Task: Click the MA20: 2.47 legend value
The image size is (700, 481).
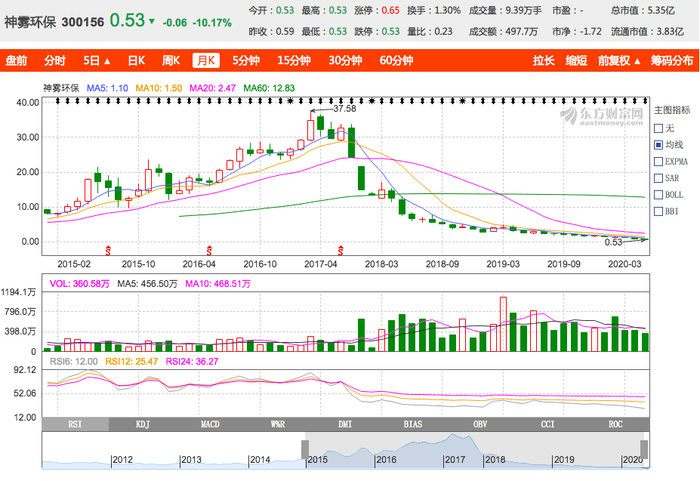Action: (212, 88)
